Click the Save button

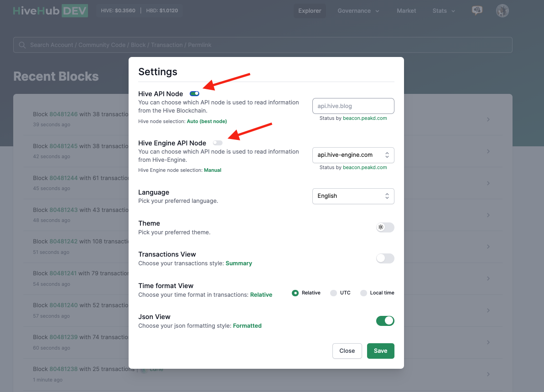(381, 351)
